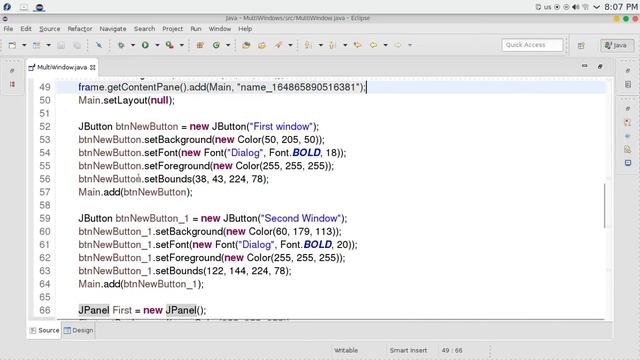Viewport: 640px width, 360px height.
Task: Expand the Debug dropdown arrow
Action: [x=133, y=45]
